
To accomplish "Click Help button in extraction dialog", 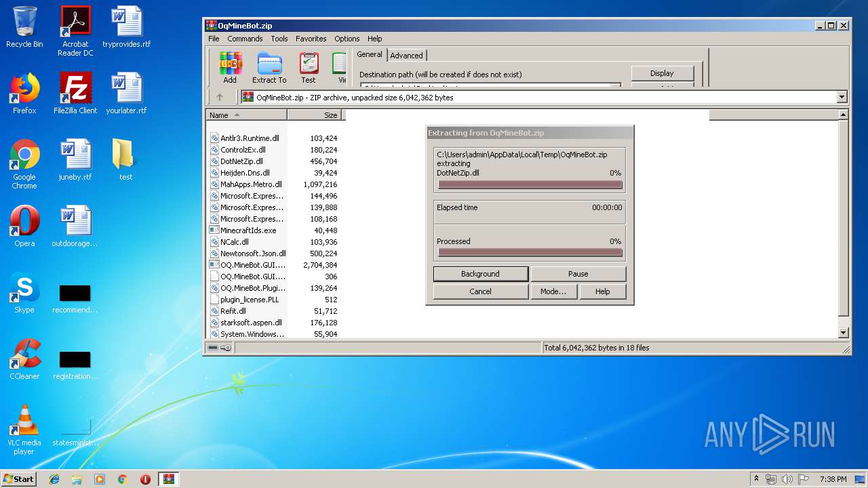I will coord(602,291).
